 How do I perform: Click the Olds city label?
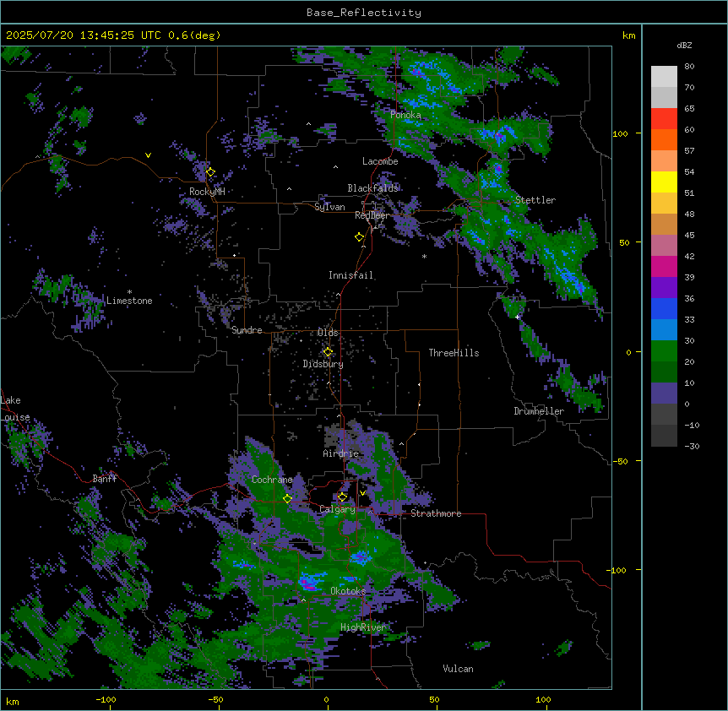(328, 333)
